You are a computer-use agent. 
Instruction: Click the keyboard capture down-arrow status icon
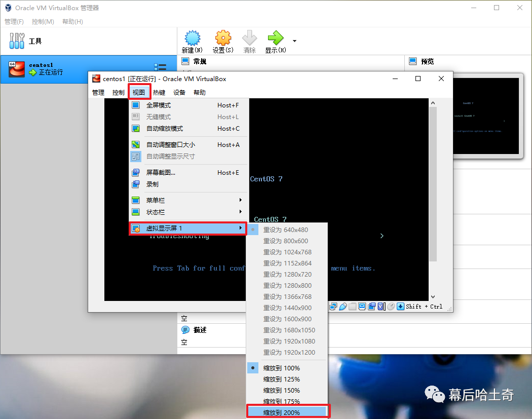coord(400,307)
